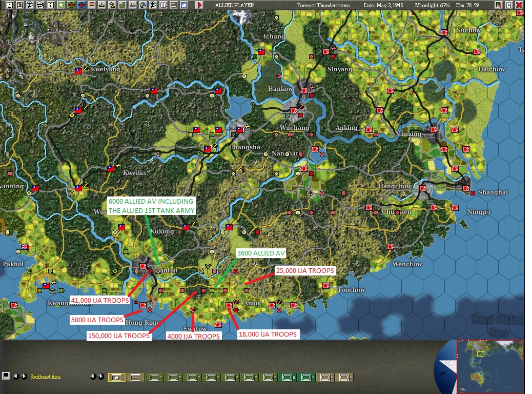Click the red play end-turn arrow

click(199, 5)
